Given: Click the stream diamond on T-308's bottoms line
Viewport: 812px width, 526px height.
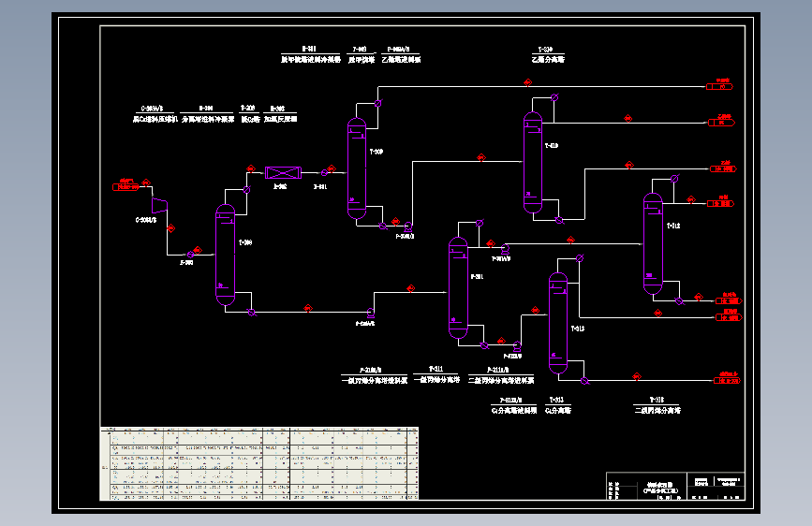Looking at the screenshot, I should 308,309.
